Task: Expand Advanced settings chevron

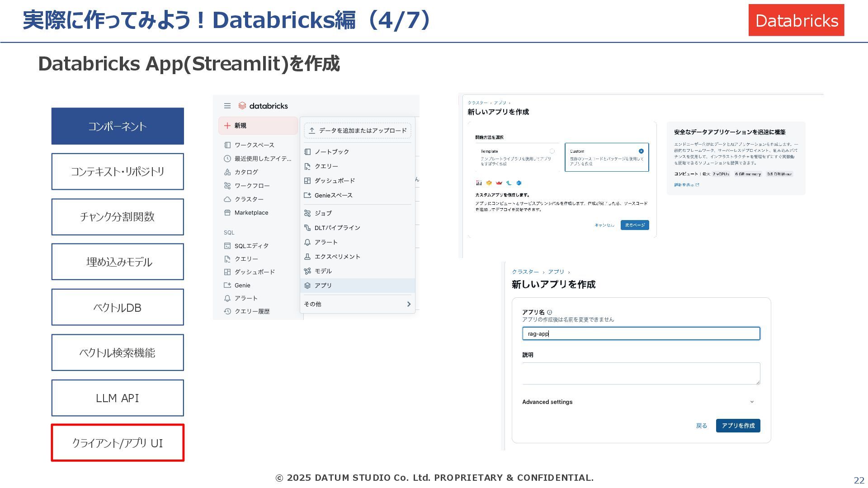Action: 752,402
